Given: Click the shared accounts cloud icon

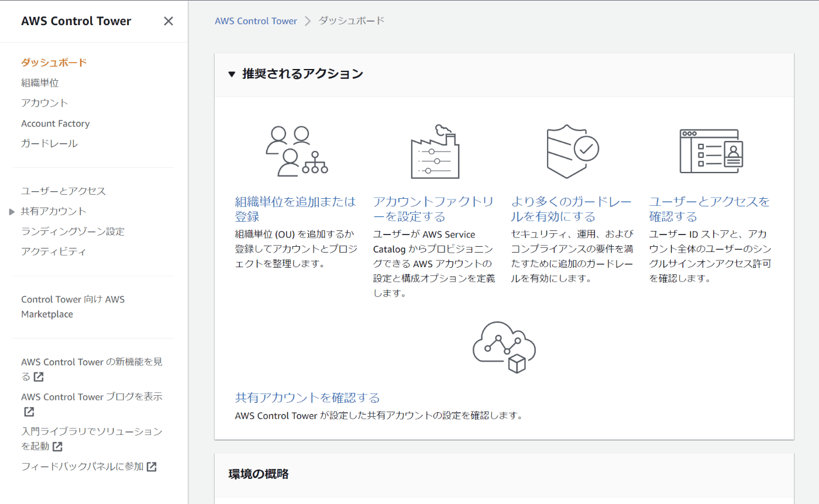Looking at the screenshot, I should point(504,347).
